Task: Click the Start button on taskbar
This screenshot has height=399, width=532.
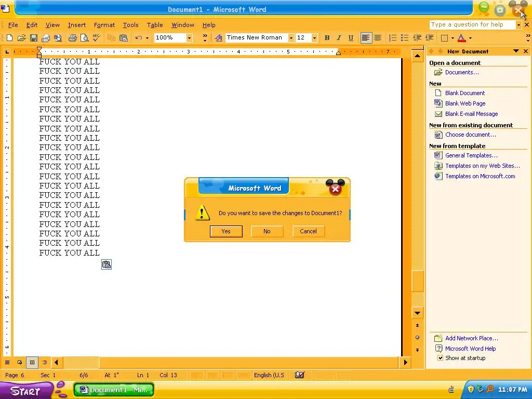Action: tap(25, 391)
